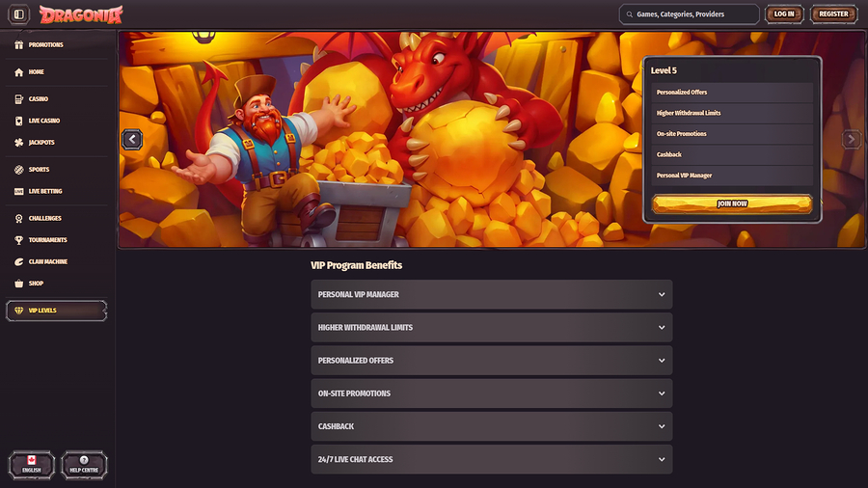868x488 pixels.
Task: Open Challenges menu item
Action: pos(57,219)
